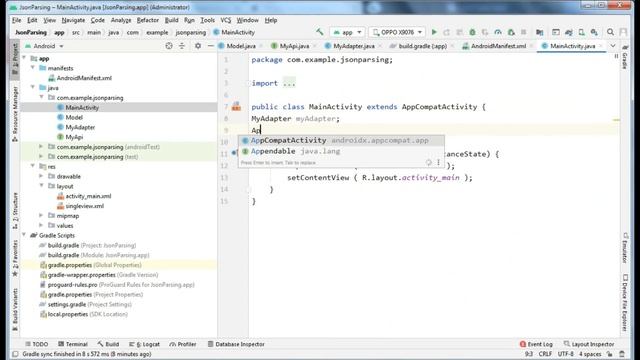
Task: Open the Analyze menu
Action: pyautogui.click(x=121, y=20)
